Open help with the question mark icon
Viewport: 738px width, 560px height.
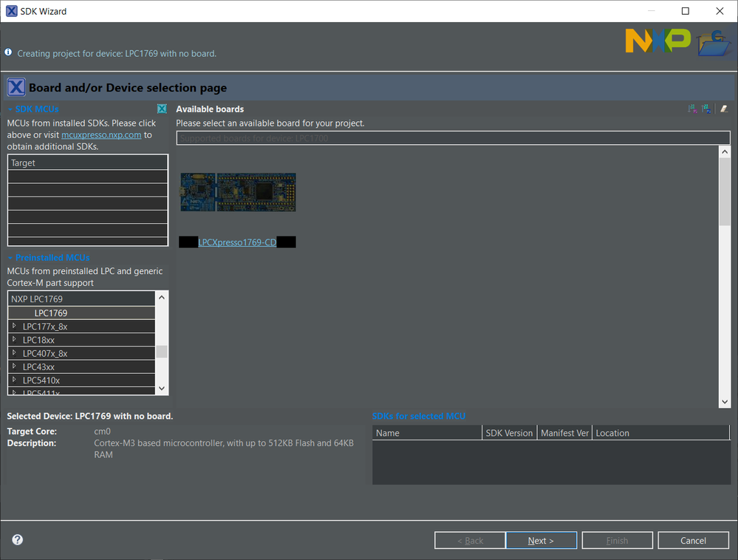click(18, 540)
